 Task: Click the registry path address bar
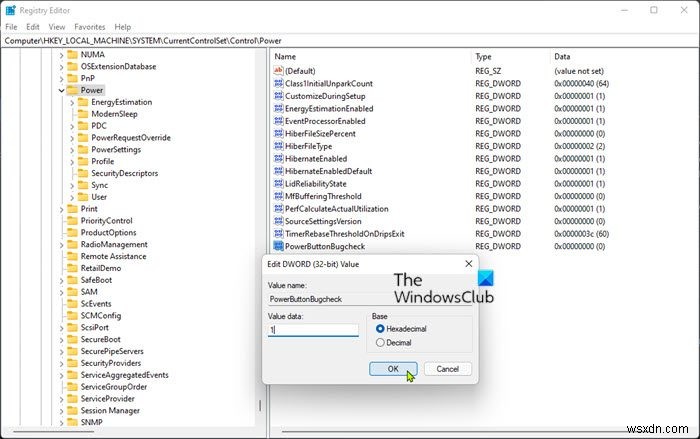click(x=350, y=41)
